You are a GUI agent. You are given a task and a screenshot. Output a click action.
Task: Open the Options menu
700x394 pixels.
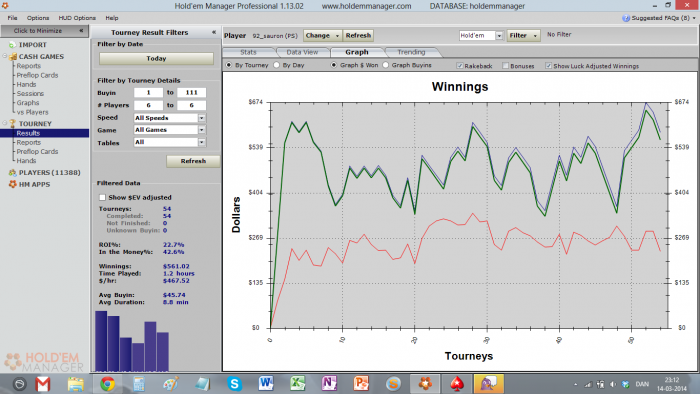pyautogui.click(x=38, y=18)
